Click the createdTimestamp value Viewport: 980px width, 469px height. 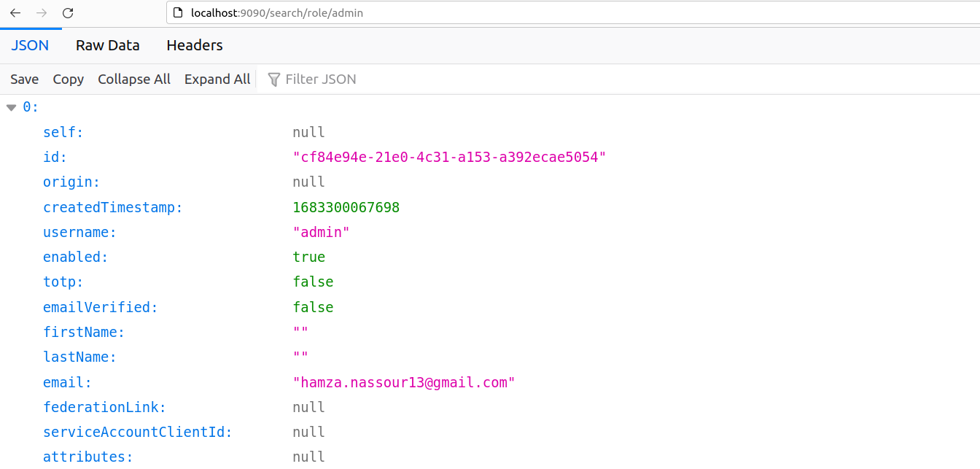click(346, 207)
